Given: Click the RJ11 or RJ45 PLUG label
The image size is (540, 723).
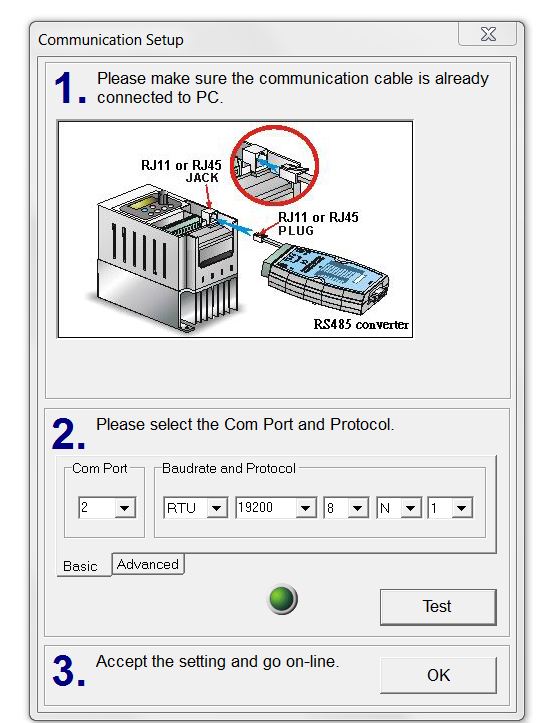Looking at the screenshot, I should (318, 224).
